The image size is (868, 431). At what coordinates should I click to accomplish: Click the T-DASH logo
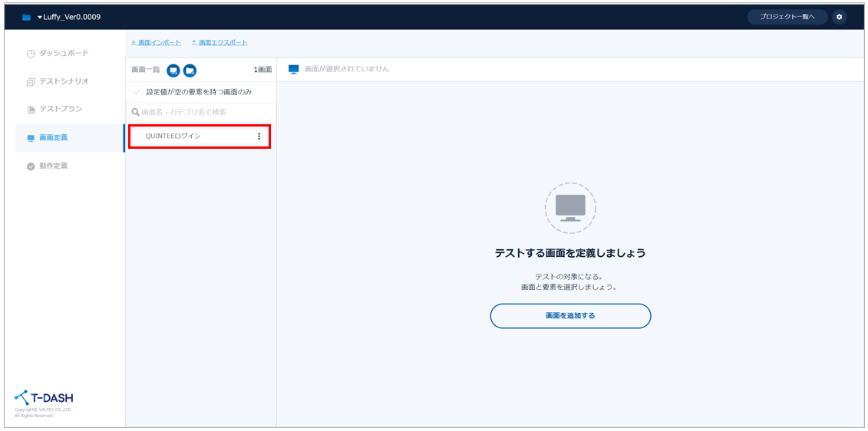coord(44,398)
